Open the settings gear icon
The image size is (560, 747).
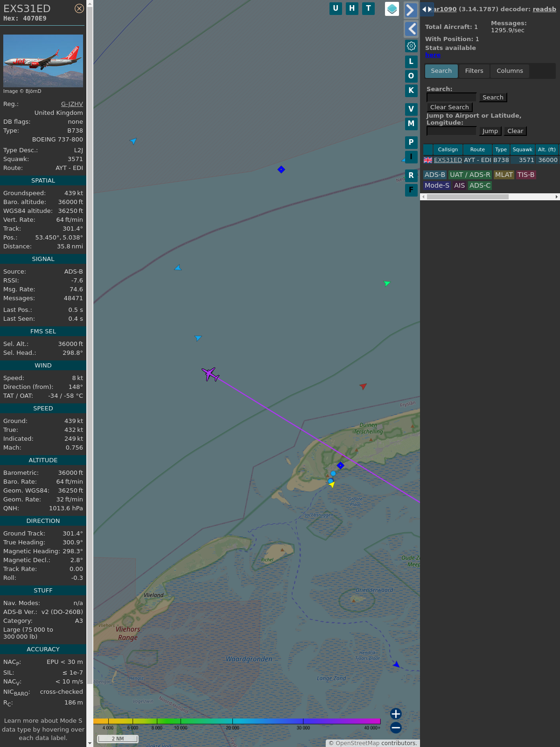411,46
